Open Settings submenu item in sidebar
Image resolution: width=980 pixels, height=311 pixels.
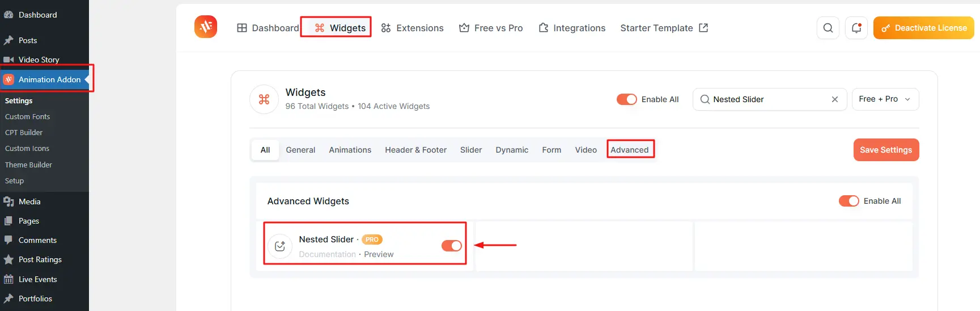(19, 100)
